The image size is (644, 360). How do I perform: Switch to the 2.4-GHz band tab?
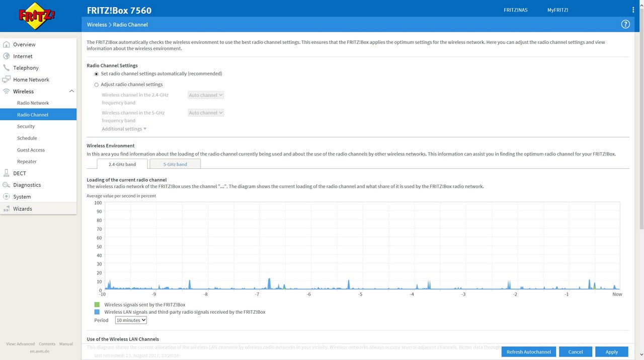point(122,164)
